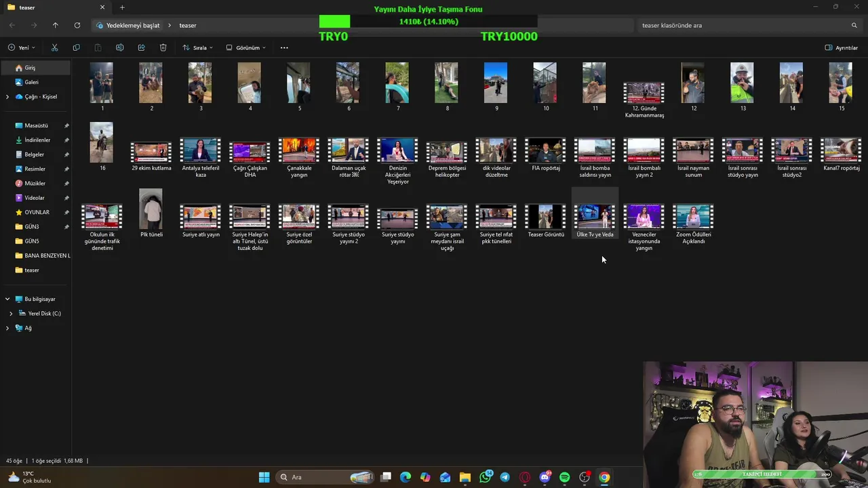Open Copilot from taskbar
This screenshot has height=488, width=868.
pyautogui.click(x=425, y=477)
